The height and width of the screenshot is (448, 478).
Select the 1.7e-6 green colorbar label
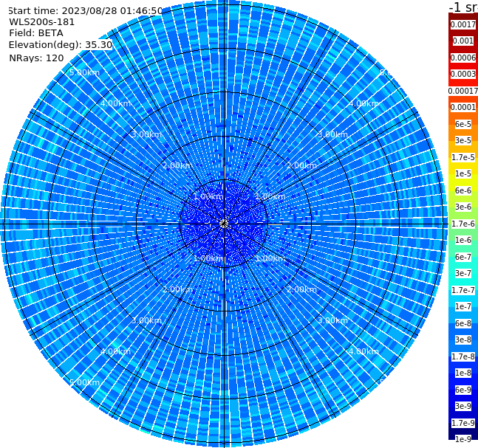[463, 224]
